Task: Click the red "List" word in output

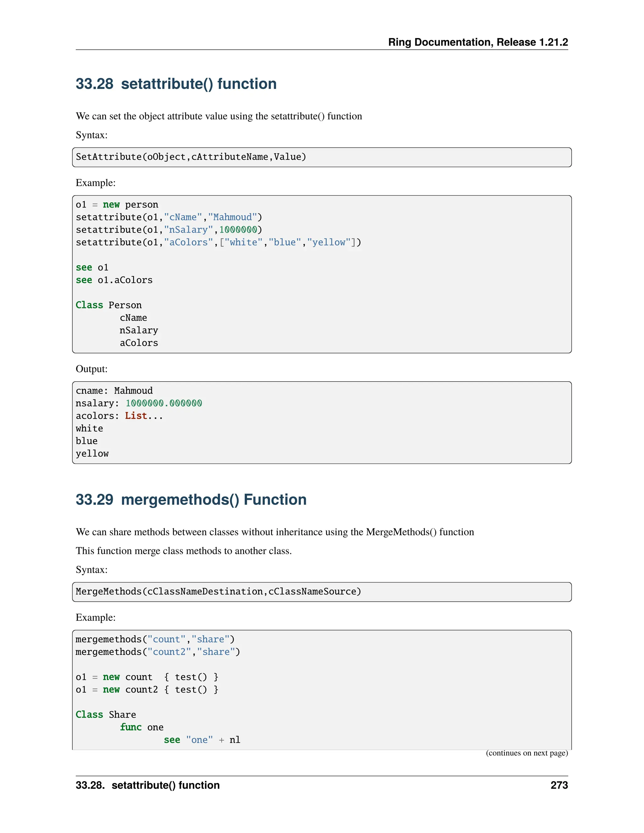Action: tap(136, 416)
